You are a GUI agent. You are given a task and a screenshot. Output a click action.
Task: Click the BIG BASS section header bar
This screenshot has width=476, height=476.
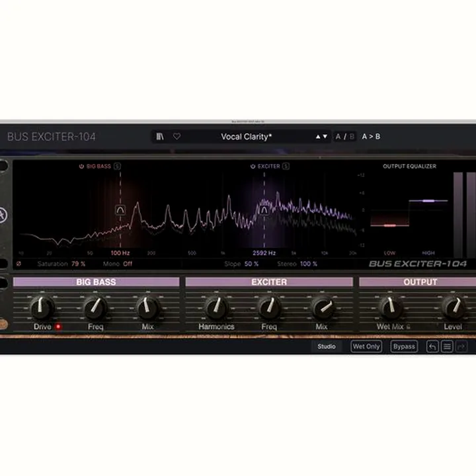(x=97, y=282)
